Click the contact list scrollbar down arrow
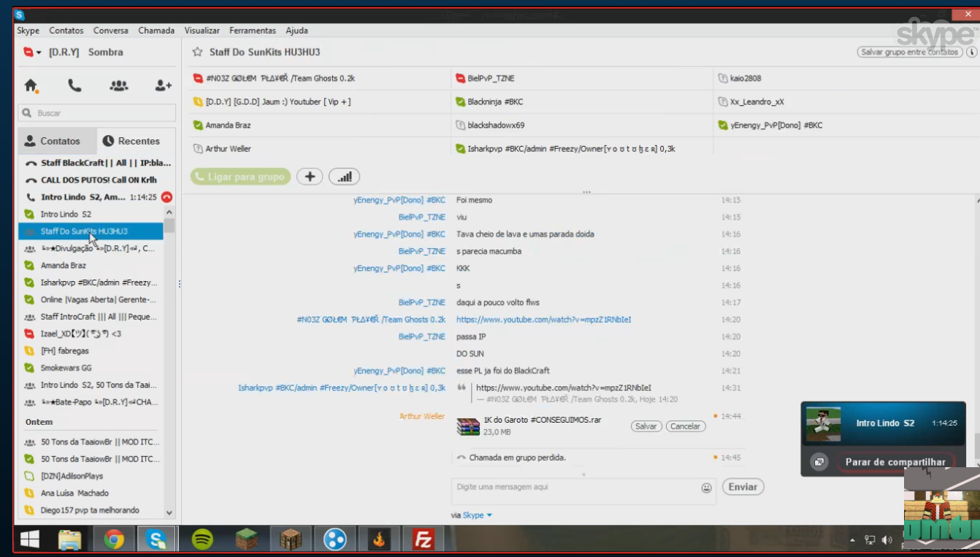The width and height of the screenshot is (980, 557). pyautogui.click(x=169, y=514)
